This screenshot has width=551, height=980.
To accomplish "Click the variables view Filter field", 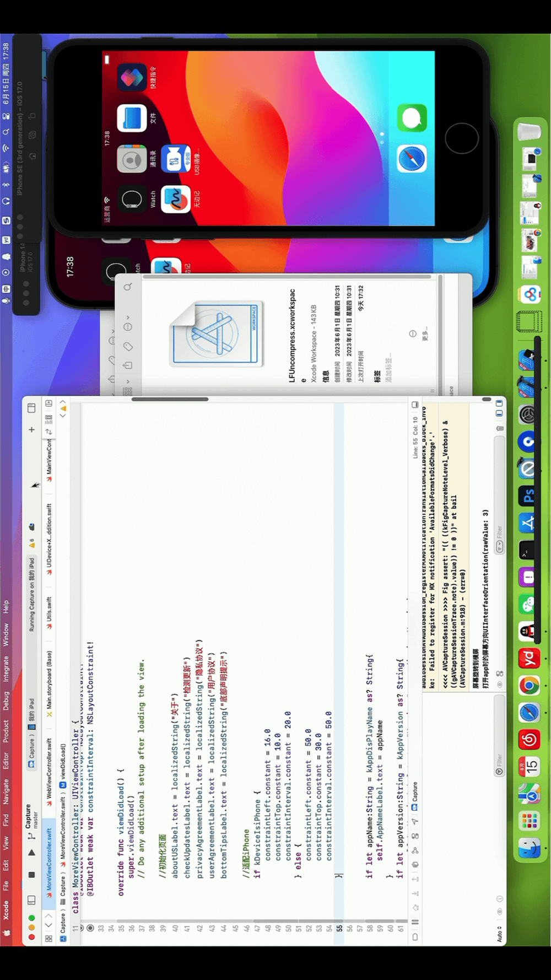I will tap(499, 736).
